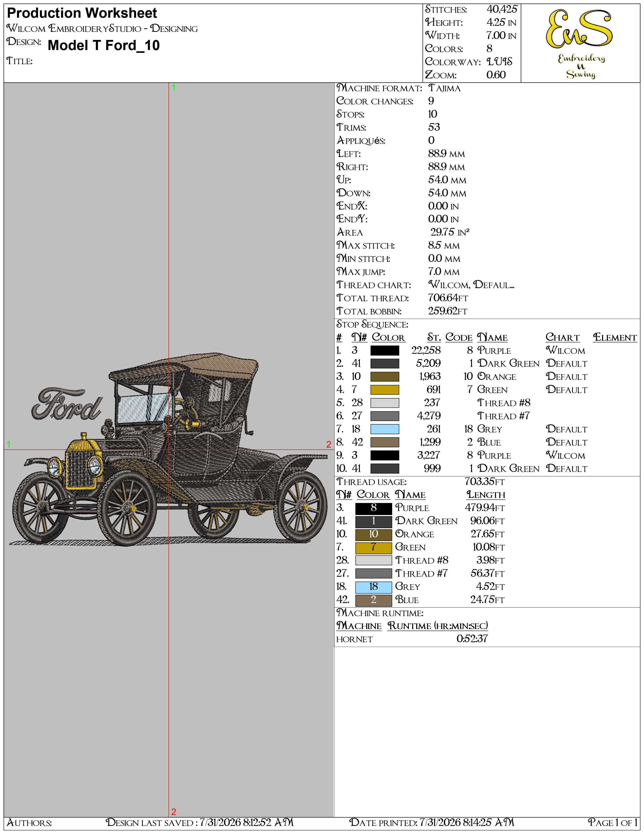This screenshot has width=644, height=834.
Task: Click the max stitch value "8.5 mm"
Action: (444, 246)
